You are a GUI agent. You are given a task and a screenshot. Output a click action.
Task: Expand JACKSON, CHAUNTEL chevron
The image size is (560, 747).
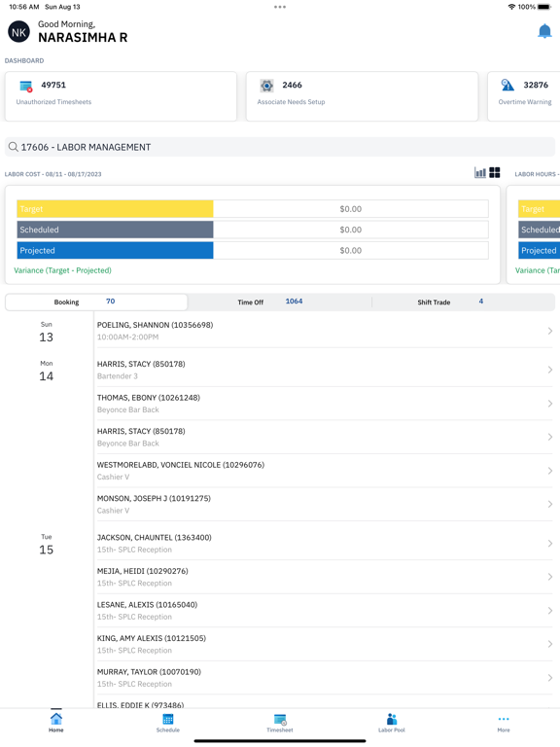point(550,543)
